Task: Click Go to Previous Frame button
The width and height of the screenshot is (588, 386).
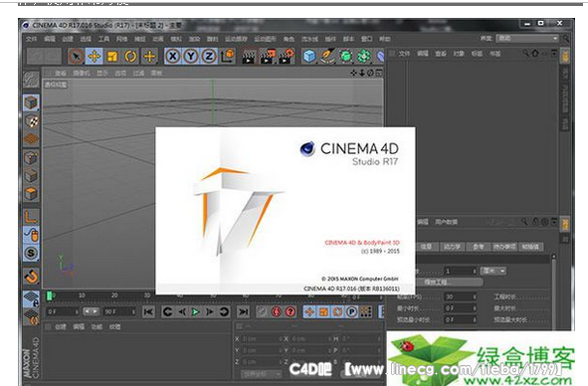Action: click(x=182, y=311)
